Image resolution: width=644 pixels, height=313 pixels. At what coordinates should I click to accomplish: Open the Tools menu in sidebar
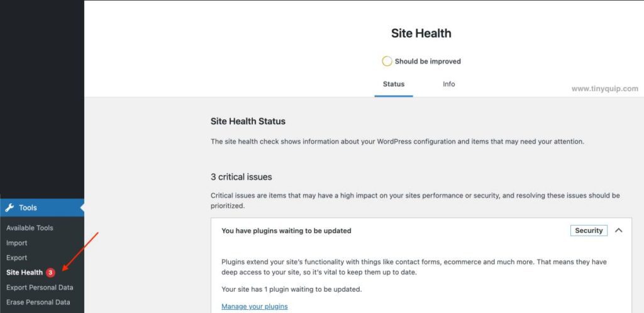tap(28, 208)
